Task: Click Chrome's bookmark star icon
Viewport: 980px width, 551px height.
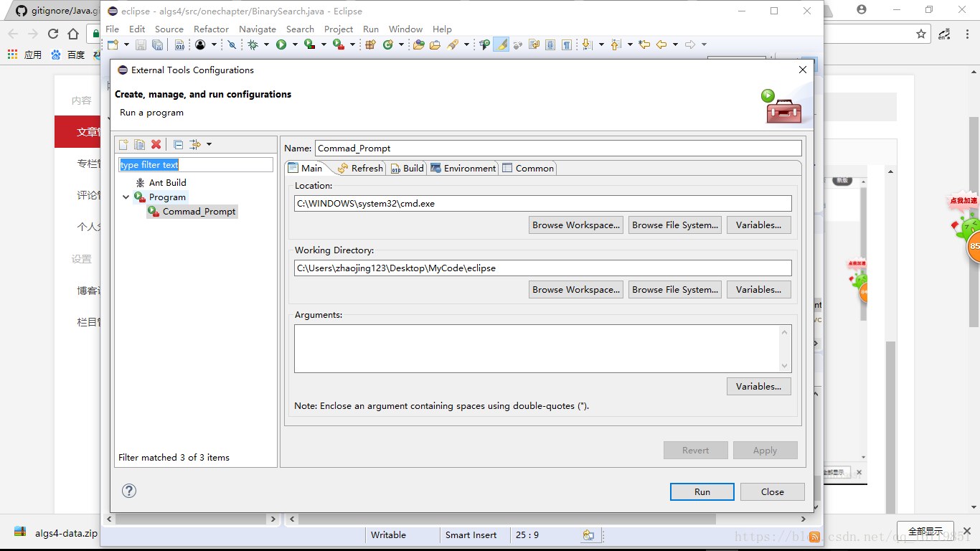Action: pos(921,34)
